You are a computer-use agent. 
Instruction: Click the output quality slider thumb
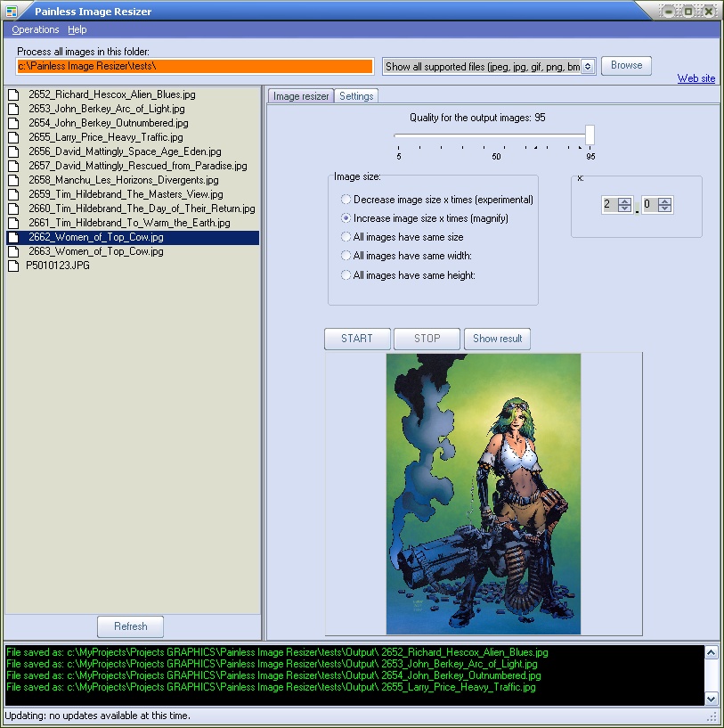click(x=590, y=135)
